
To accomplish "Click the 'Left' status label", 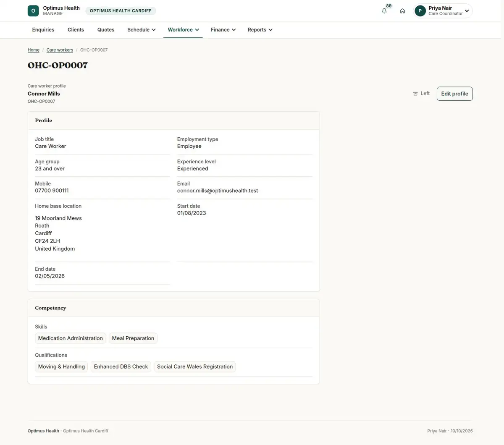I will point(425,94).
